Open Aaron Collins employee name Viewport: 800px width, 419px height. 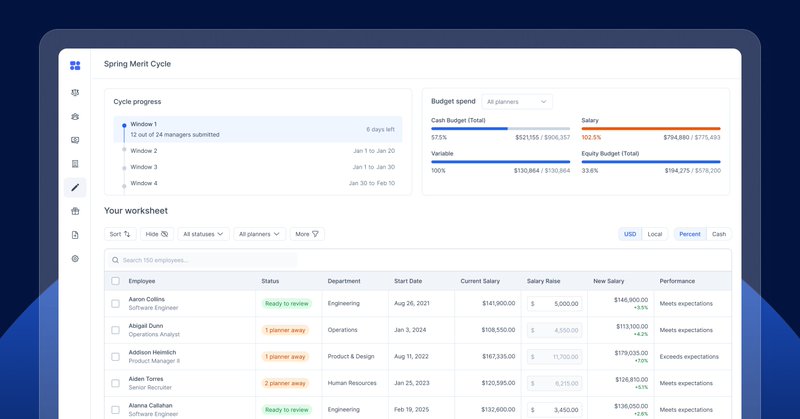click(146, 299)
